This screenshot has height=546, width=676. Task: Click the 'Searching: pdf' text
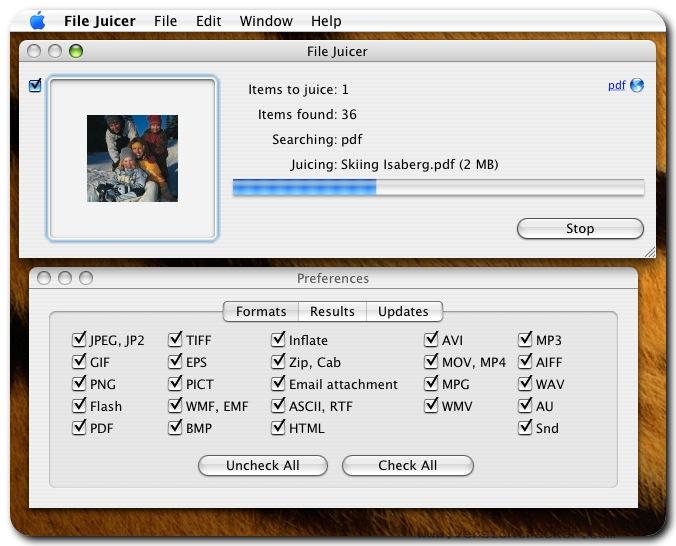[x=317, y=139]
